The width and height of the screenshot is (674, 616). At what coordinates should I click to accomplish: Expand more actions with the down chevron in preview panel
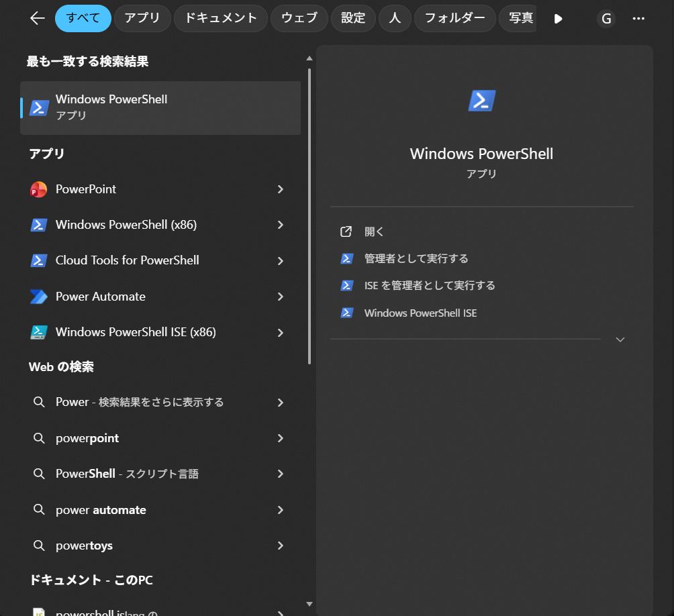point(620,340)
